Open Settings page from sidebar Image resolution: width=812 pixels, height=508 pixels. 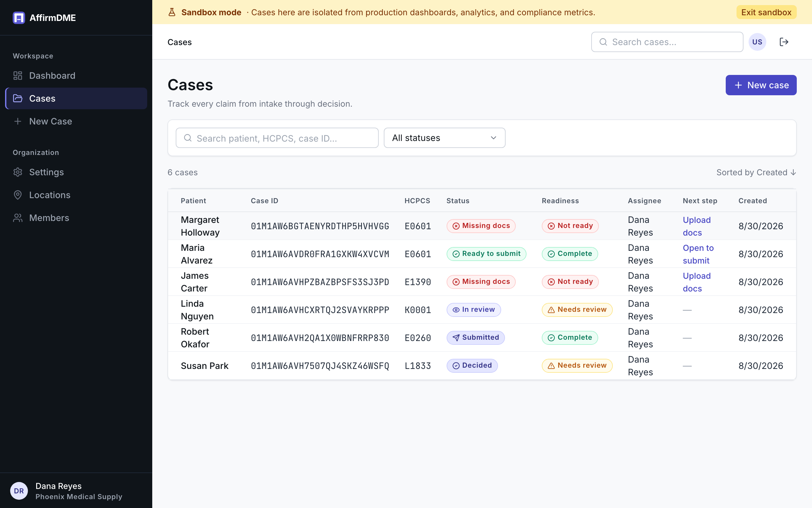(x=76, y=172)
